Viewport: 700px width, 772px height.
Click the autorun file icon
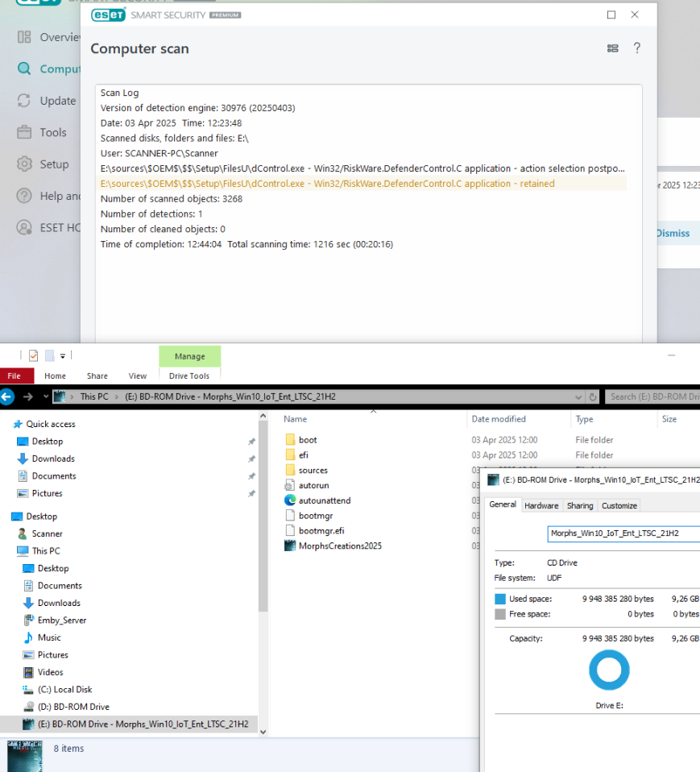(x=290, y=485)
